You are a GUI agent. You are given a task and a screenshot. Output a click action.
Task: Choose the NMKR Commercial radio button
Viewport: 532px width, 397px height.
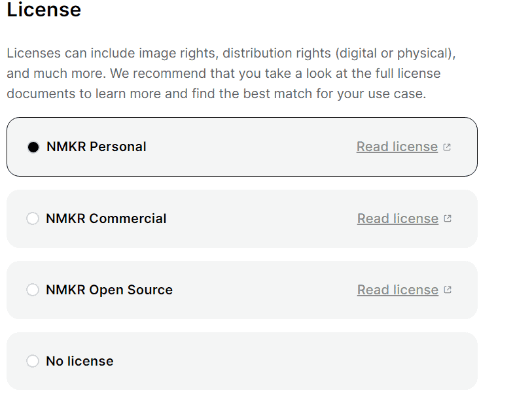pos(33,218)
